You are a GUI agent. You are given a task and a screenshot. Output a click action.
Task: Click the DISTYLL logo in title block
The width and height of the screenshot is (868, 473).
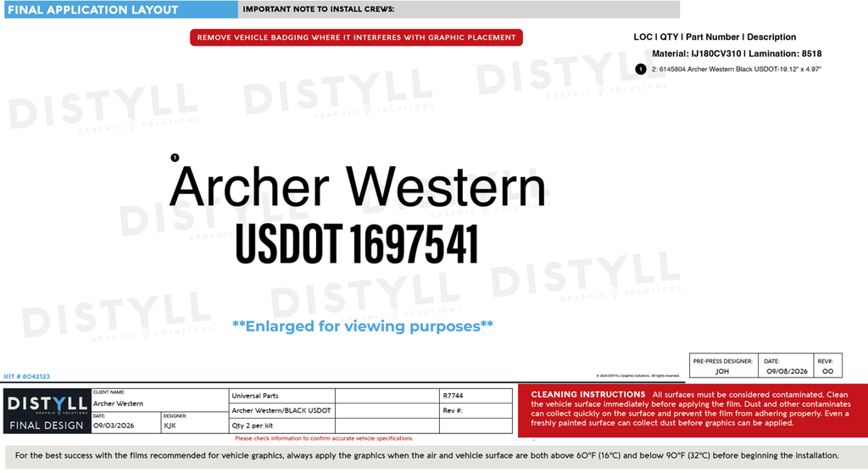47,404
